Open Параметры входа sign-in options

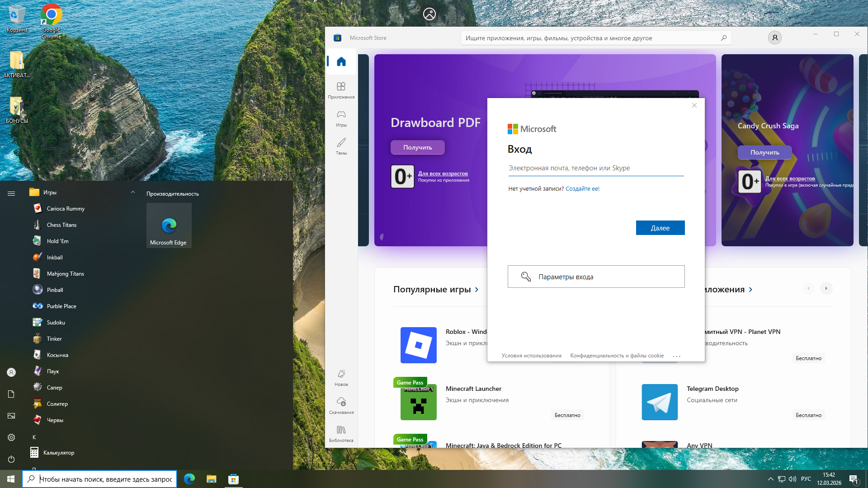coord(596,277)
